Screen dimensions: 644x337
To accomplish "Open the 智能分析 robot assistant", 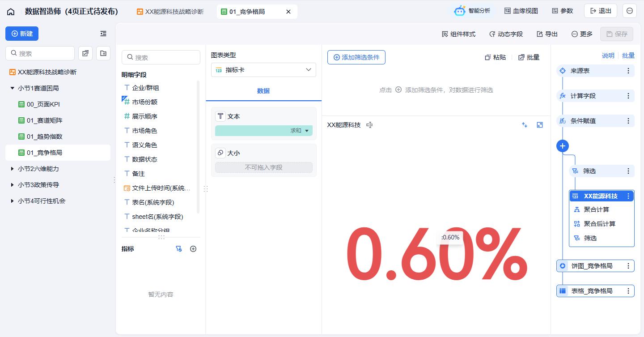I will pyautogui.click(x=472, y=11).
